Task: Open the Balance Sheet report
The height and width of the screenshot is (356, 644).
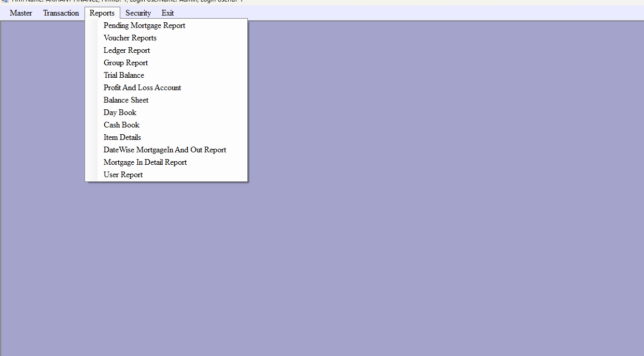Action: point(166,100)
